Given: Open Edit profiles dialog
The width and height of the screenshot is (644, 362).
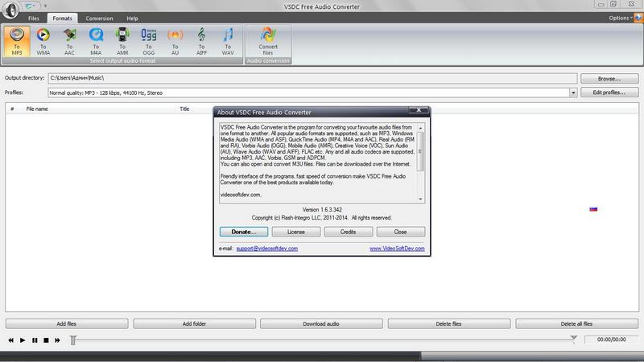Looking at the screenshot, I should coord(609,93).
